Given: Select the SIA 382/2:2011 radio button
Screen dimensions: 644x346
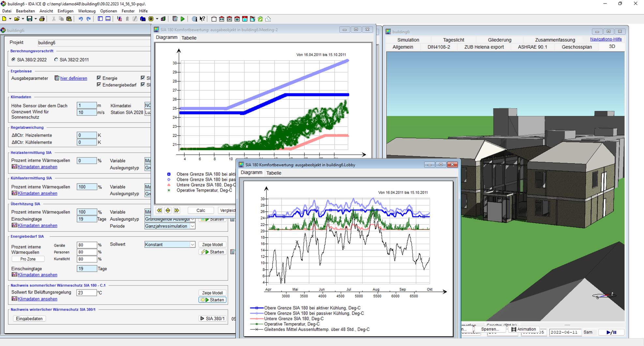Looking at the screenshot, I should [56, 60].
